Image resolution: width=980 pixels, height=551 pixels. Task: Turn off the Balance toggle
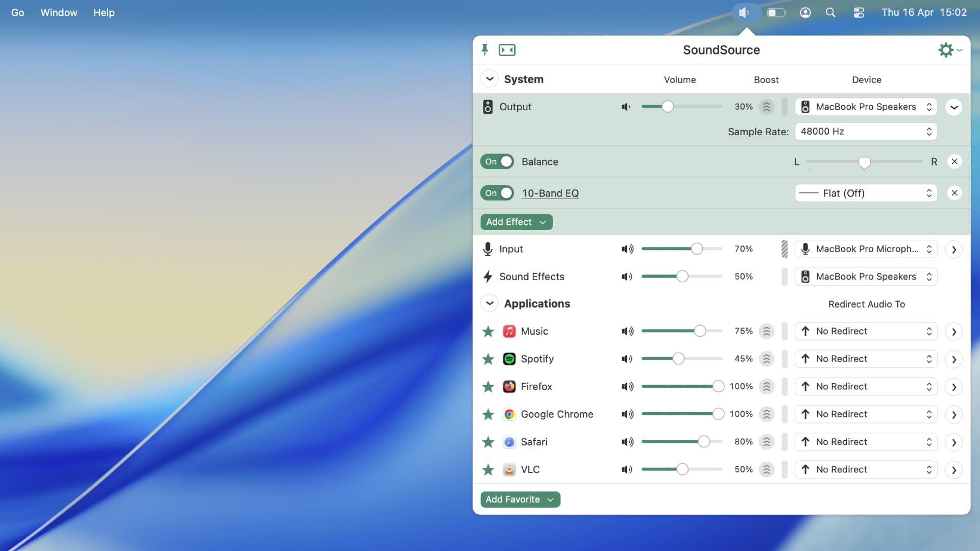coord(497,162)
